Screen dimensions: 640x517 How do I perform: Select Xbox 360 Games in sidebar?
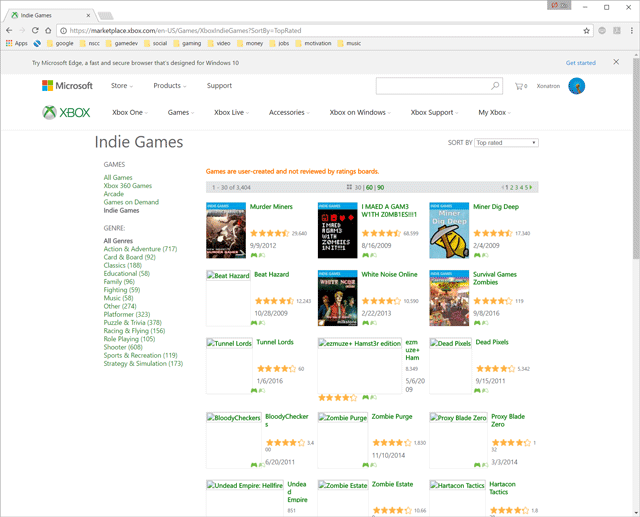tap(128, 186)
